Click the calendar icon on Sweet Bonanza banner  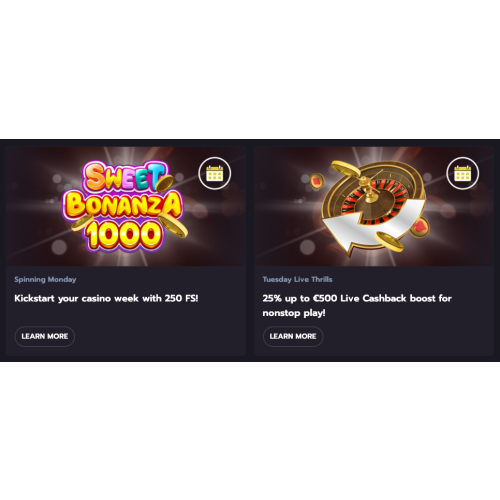coord(215,173)
